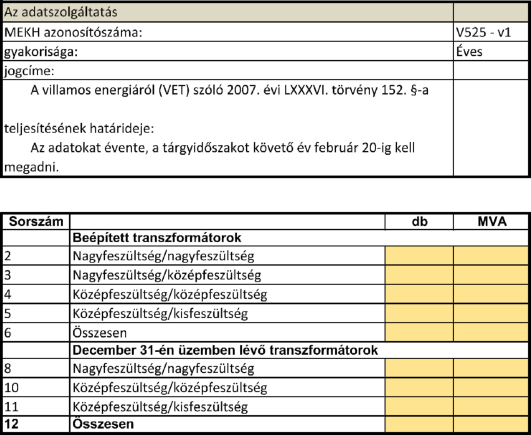Select the V525 - v1 identifier cell
Viewport: 531px width, 435px height.
point(491,32)
